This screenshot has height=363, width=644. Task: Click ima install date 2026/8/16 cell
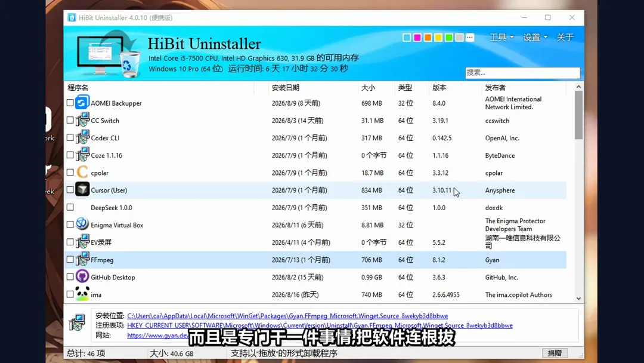(x=295, y=295)
